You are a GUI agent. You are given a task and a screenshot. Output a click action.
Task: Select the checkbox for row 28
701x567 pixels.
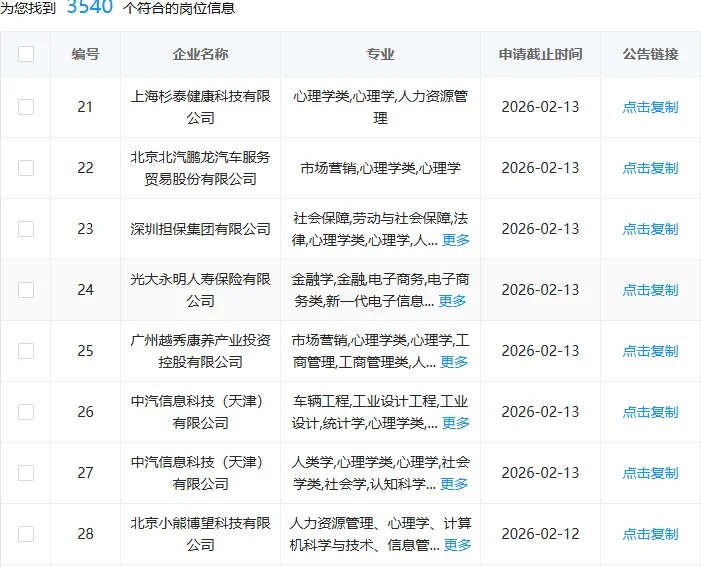pos(26,534)
